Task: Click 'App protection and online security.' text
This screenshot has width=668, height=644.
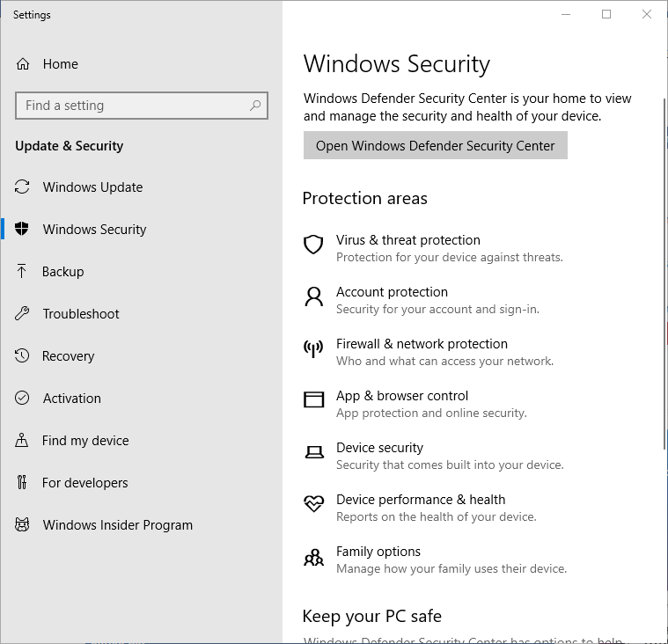Action: [431, 413]
